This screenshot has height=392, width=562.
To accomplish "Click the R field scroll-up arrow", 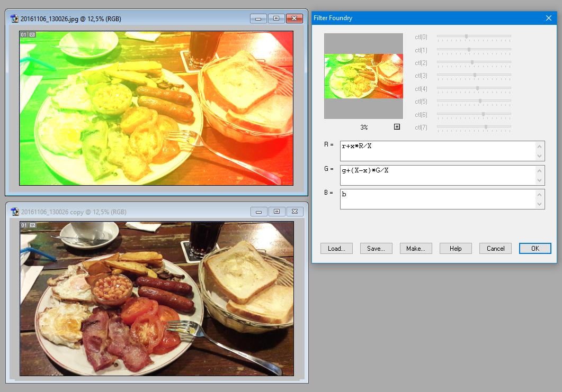I will click(x=539, y=147).
